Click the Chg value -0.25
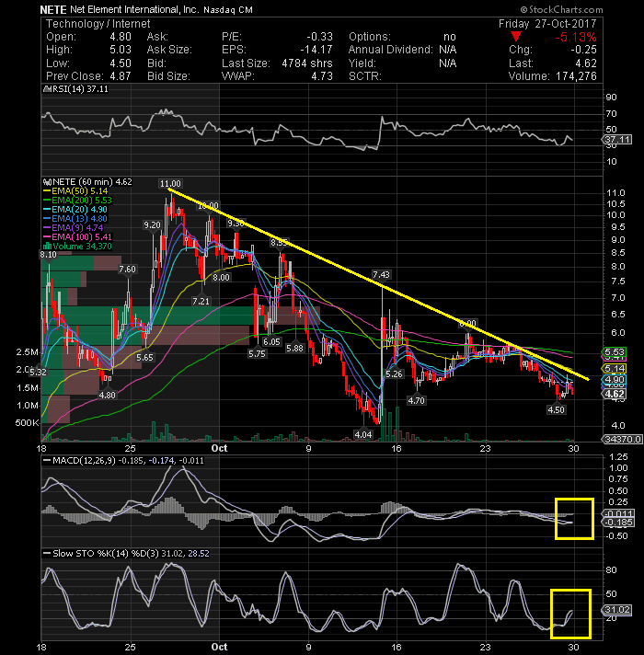 [584, 50]
